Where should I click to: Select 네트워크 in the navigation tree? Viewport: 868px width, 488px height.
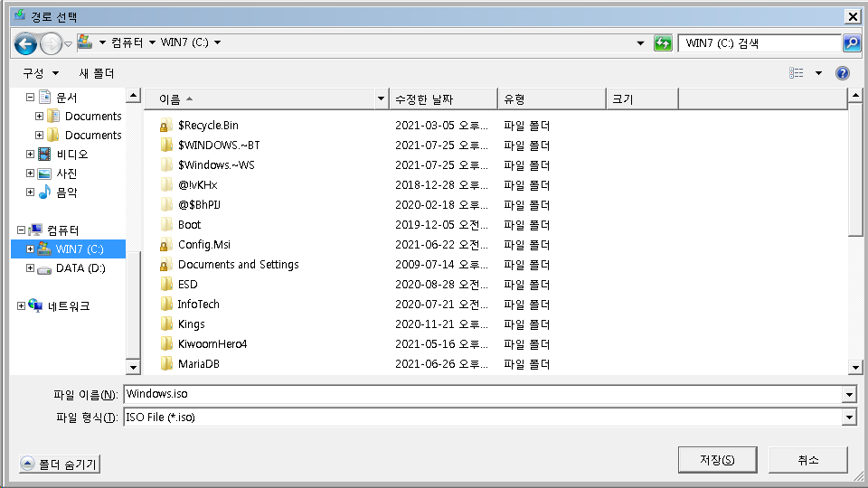click(69, 305)
